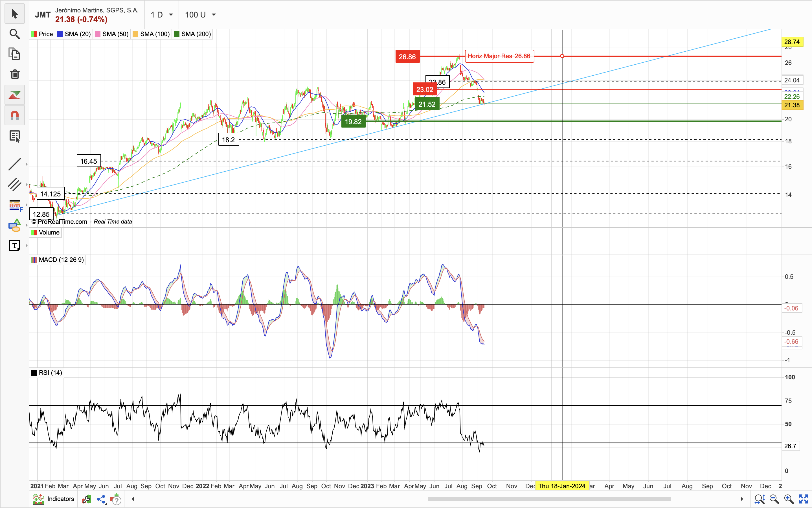The image size is (812, 508).
Task: Click the Horiz Major Res 26.86 label
Action: (x=499, y=56)
